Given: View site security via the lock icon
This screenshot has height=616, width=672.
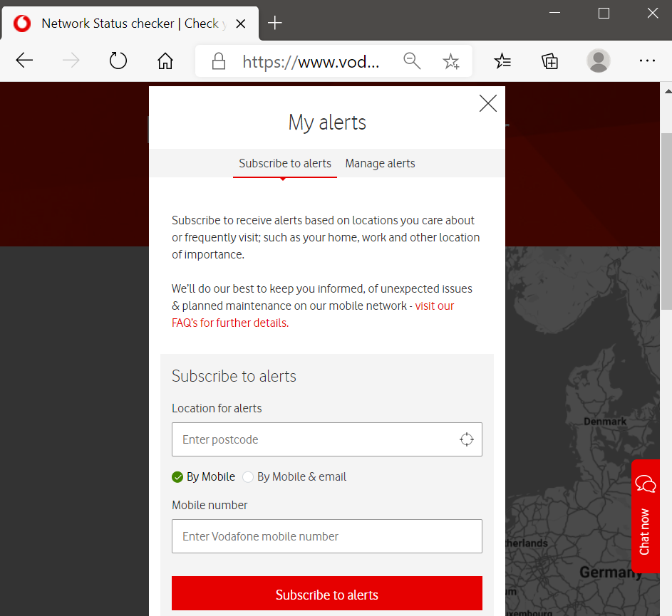Looking at the screenshot, I should point(218,61).
